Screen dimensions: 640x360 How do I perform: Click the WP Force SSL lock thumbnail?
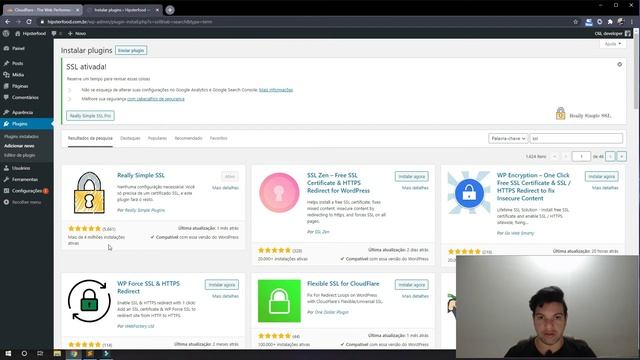tap(89, 301)
